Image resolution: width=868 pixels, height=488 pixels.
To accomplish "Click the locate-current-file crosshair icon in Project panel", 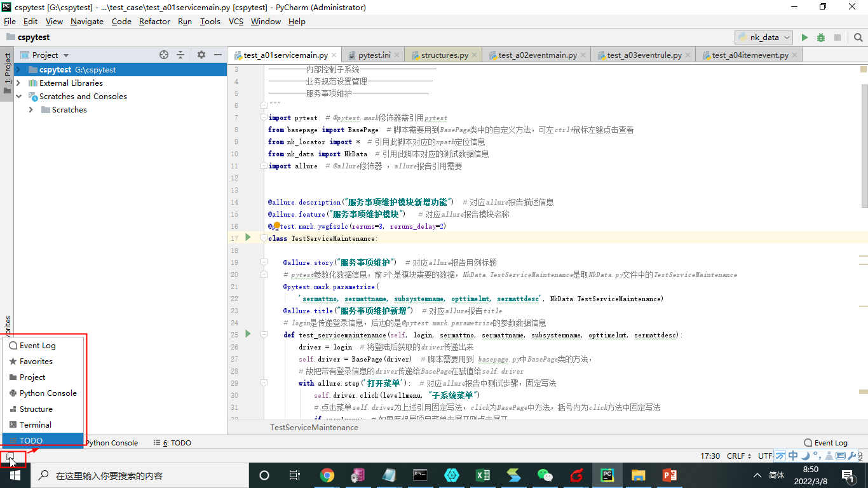I will point(164,55).
